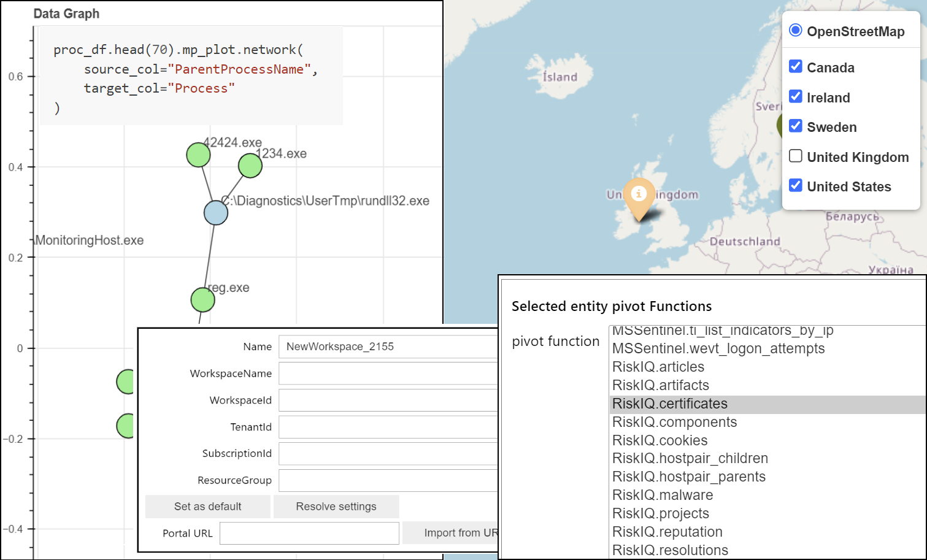Click the Ísland label on the map
The image size is (927, 560).
coord(560,77)
